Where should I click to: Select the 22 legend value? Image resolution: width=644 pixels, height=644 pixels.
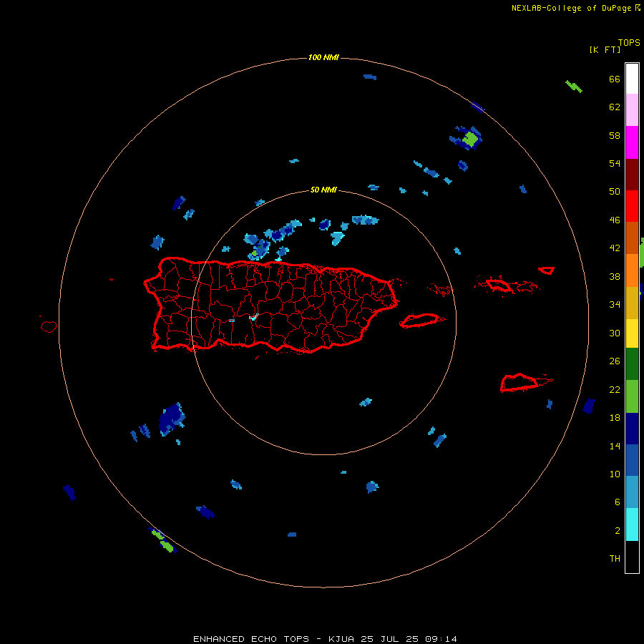point(615,390)
